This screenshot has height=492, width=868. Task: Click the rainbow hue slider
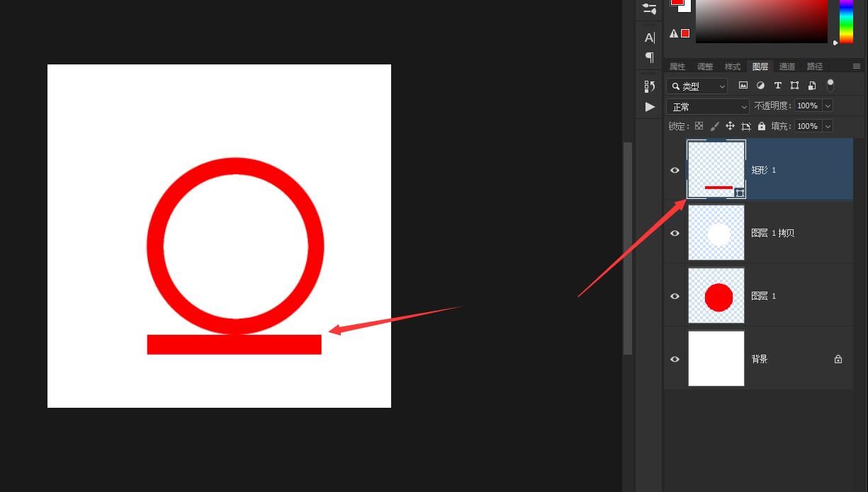point(846,21)
